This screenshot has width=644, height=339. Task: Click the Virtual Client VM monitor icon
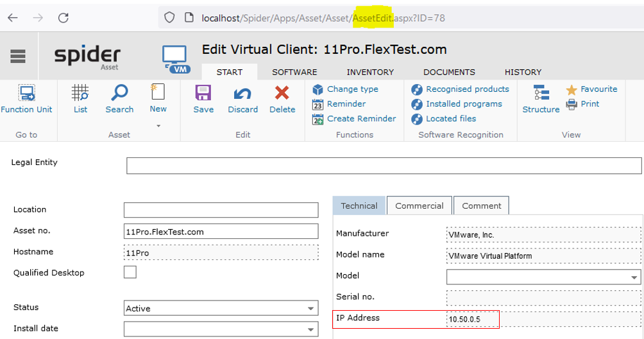(176, 59)
